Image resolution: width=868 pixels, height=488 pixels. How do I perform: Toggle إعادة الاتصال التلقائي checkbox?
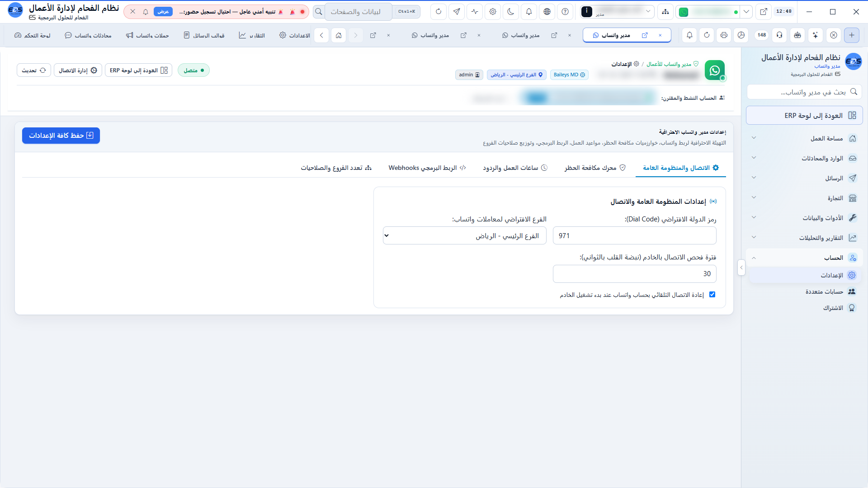tap(712, 295)
